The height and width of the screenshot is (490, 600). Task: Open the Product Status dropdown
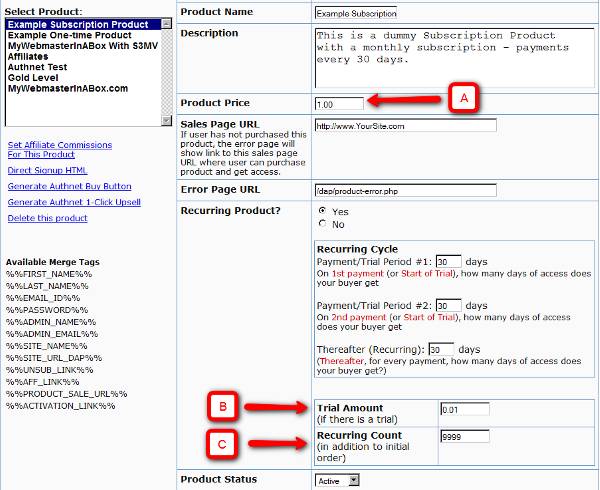337,480
